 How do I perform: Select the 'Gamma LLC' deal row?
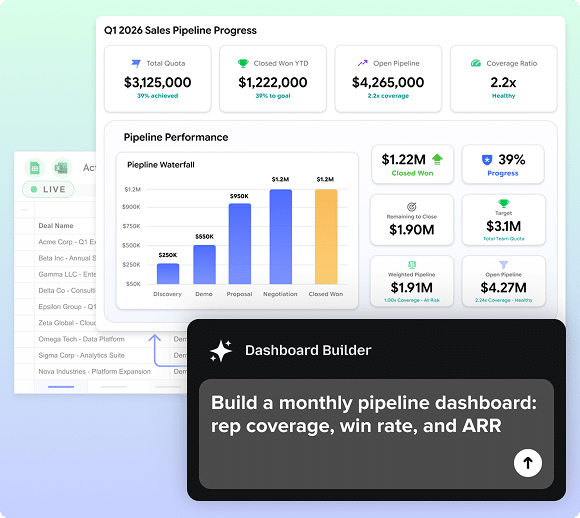click(x=55, y=275)
